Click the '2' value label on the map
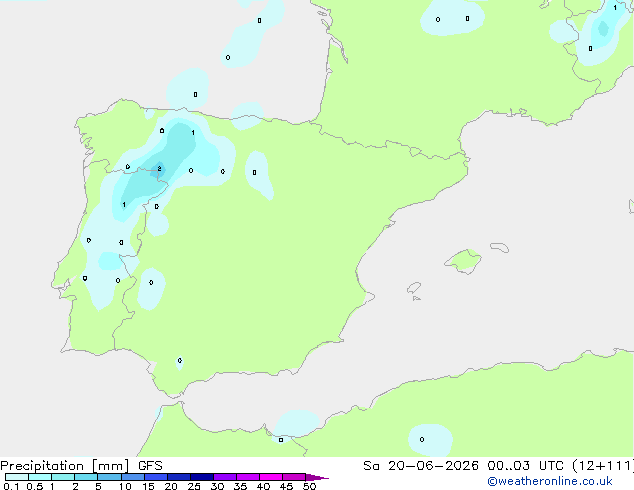634x490 pixels. (159, 169)
